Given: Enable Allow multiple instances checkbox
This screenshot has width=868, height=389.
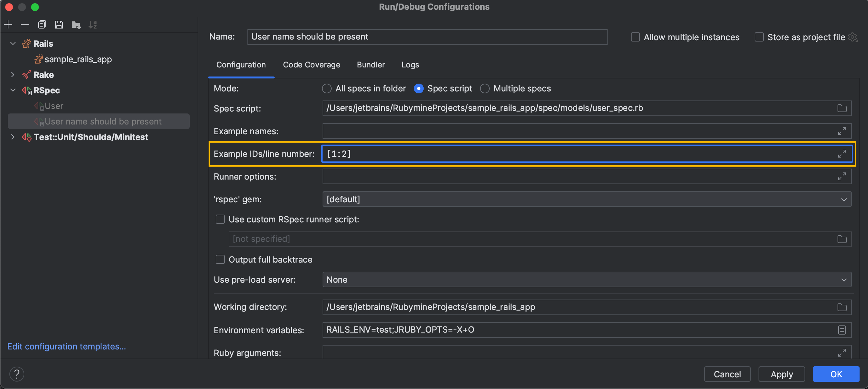Looking at the screenshot, I should [635, 37].
